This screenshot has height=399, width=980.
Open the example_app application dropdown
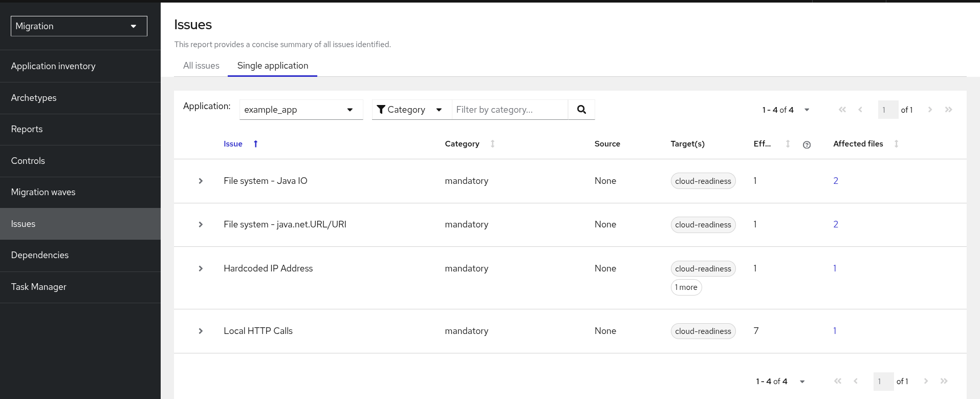click(x=301, y=110)
